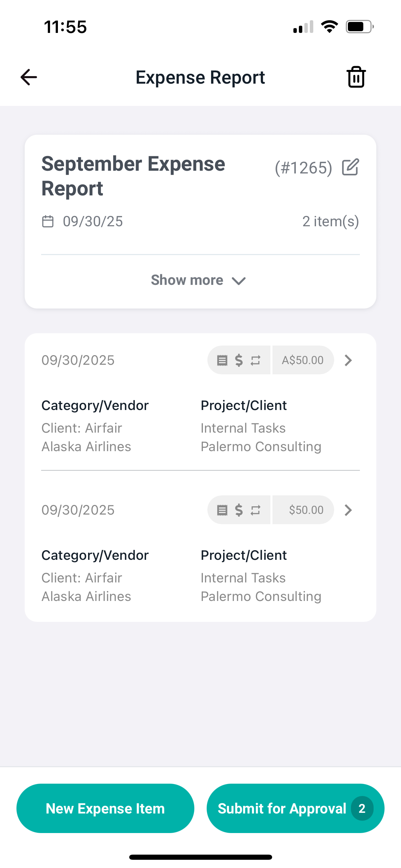This screenshot has width=401, height=868.
Task: Tap the back arrow icon
Action: click(x=29, y=77)
